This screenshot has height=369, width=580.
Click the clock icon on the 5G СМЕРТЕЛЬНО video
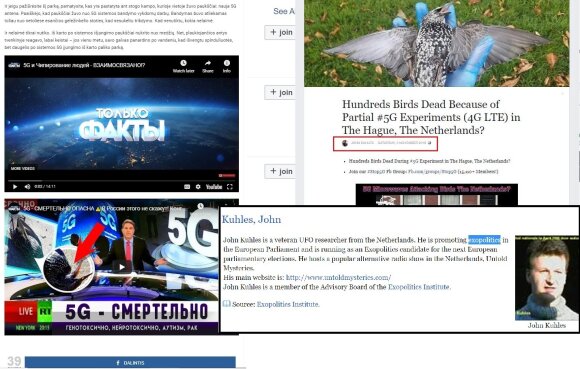(x=200, y=206)
